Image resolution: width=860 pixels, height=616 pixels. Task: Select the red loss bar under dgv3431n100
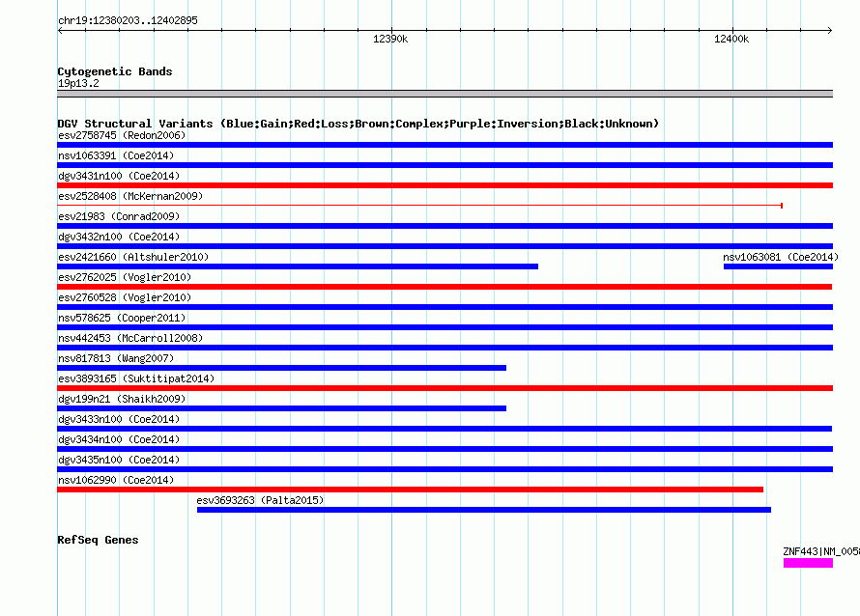[x=444, y=185]
